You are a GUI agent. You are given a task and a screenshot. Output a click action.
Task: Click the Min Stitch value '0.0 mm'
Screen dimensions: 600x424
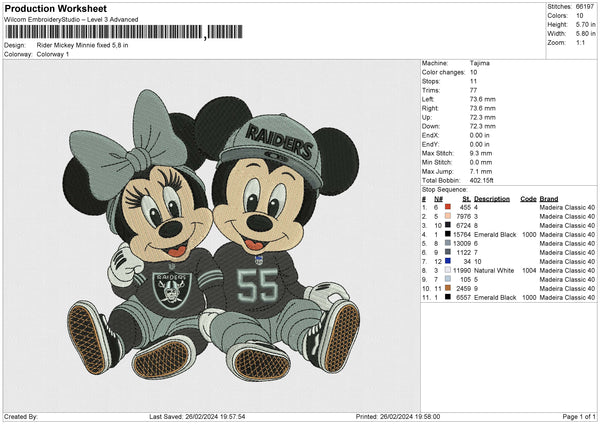point(481,162)
